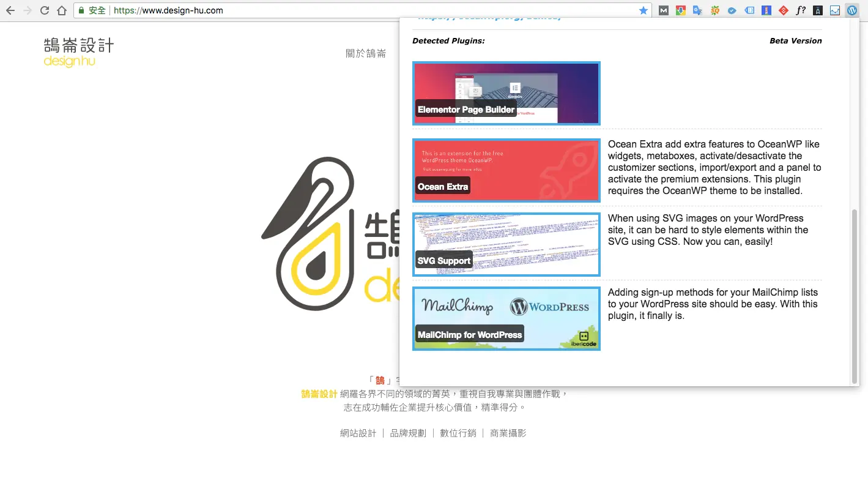
Task: Toggle the WordPress detector extension popup
Action: [x=851, y=10]
